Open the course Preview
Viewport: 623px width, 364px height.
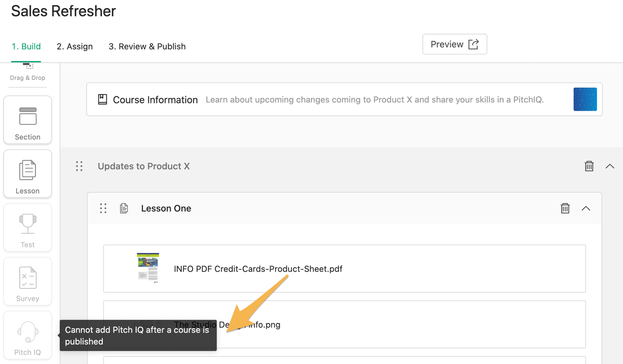click(455, 44)
